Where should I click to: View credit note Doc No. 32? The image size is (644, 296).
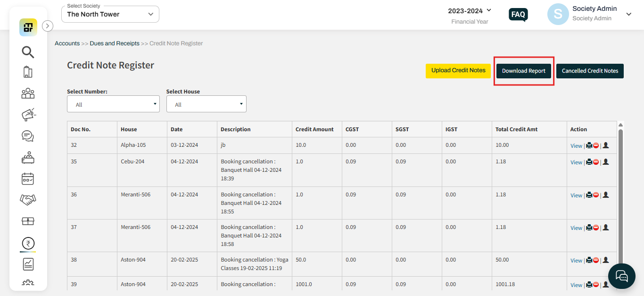click(x=576, y=146)
